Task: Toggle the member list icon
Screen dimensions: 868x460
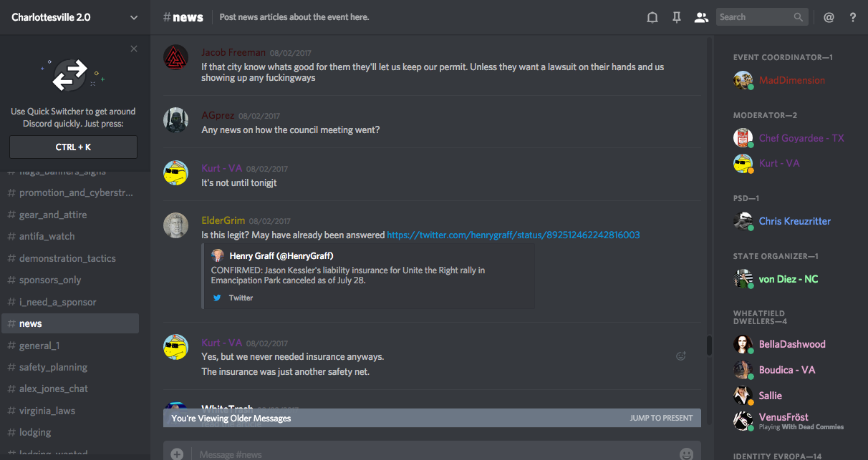Action: (701, 17)
